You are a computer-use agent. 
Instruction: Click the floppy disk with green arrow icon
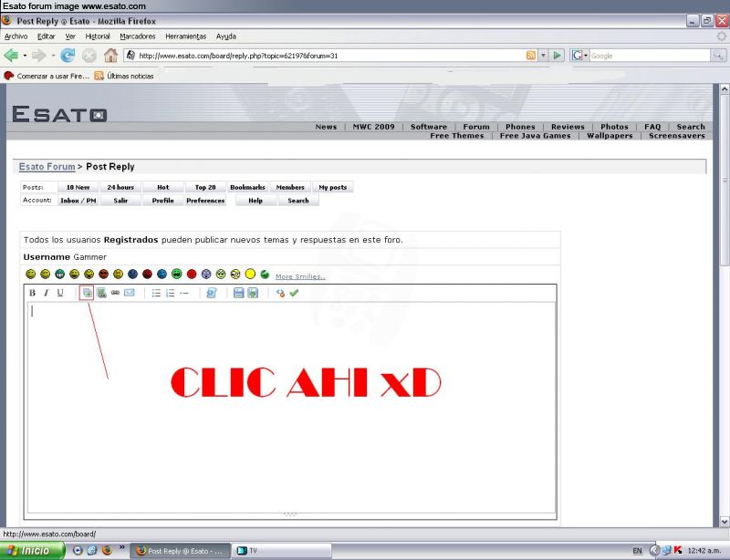(253, 293)
